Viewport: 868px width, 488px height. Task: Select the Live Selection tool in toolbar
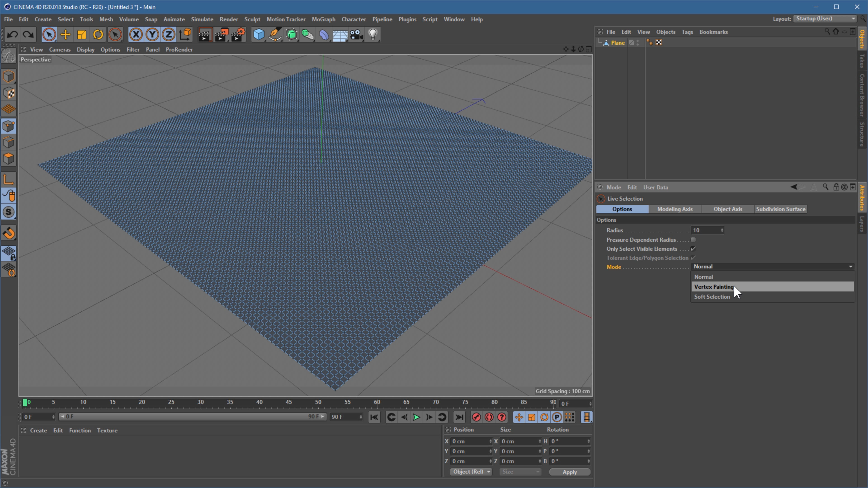pyautogui.click(x=49, y=34)
